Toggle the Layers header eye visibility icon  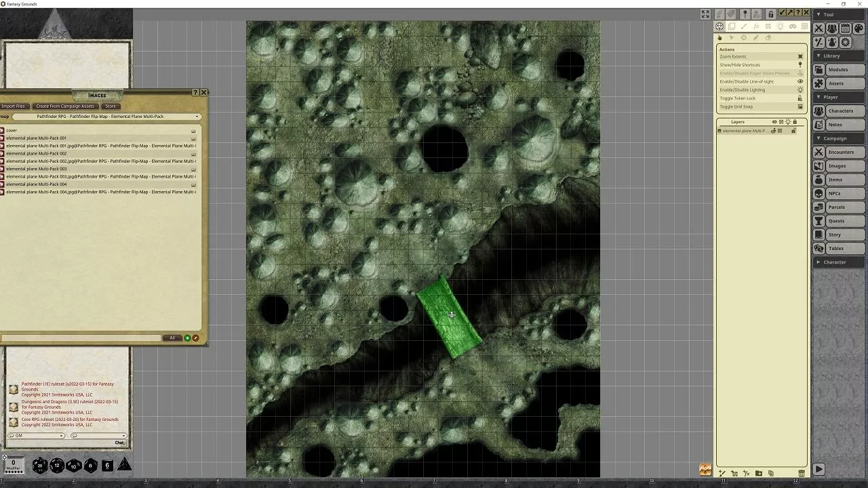tap(774, 122)
